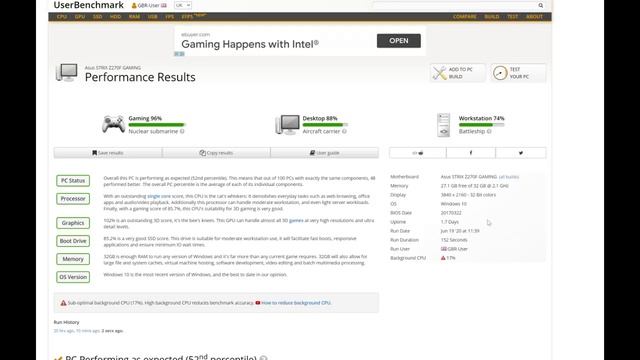Image resolution: width=640 pixels, height=360 pixels.
Task: Click the Gaming controller icon
Action: point(113,124)
